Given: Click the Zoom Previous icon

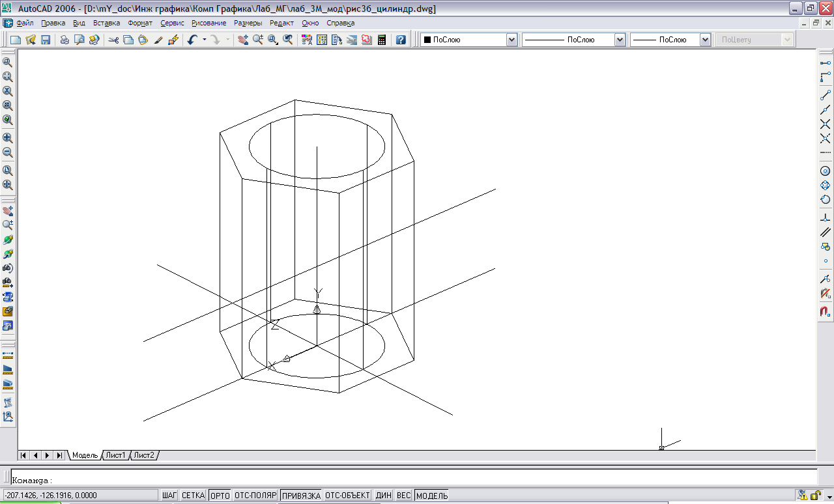Looking at the screenshot, I should (x=288, y=40).
